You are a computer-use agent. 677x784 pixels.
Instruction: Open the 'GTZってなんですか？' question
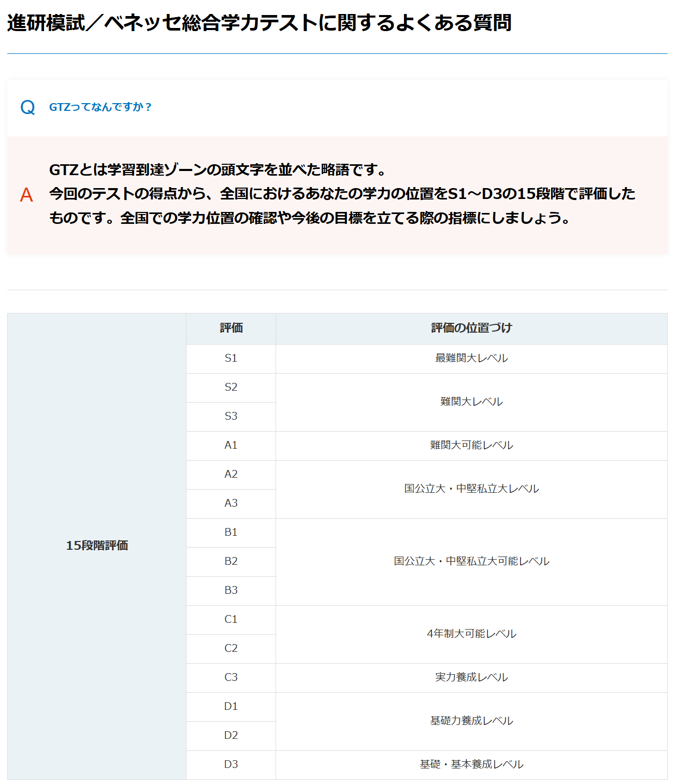(x=100, y=107)
